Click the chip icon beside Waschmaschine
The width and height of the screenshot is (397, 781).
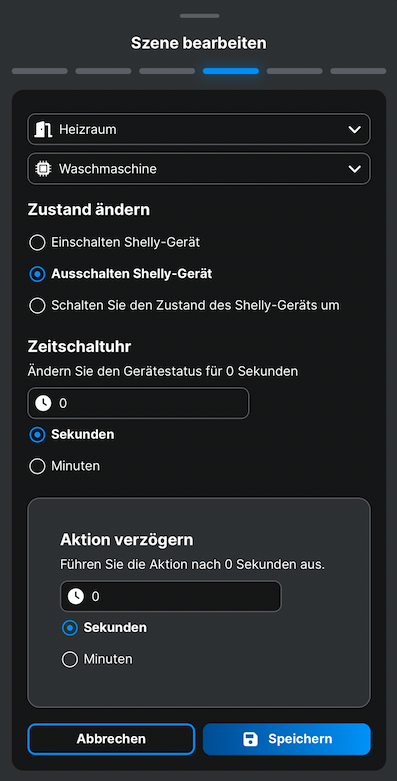tap(43, 169)
